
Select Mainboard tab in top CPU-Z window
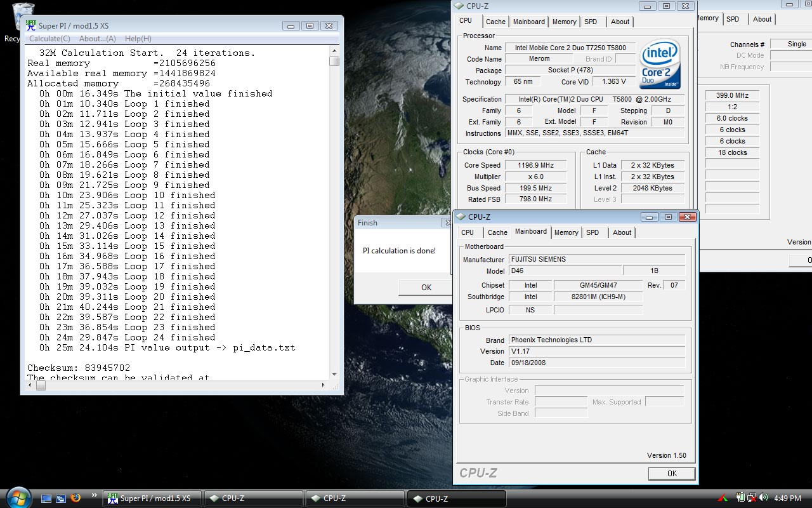pyautogui.click(x=529, y=22)
